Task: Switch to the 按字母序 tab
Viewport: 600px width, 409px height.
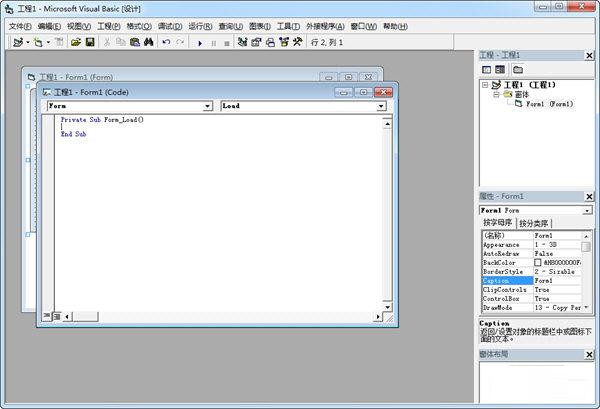Action: coord(497,223)
